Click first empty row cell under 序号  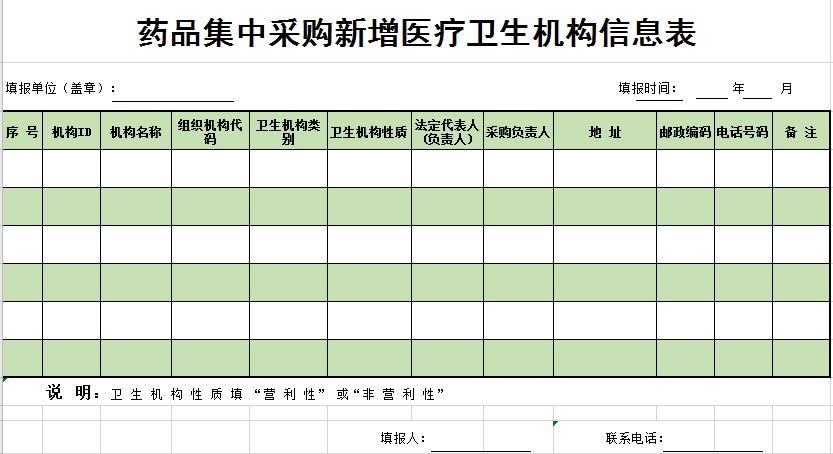[22, 168]
